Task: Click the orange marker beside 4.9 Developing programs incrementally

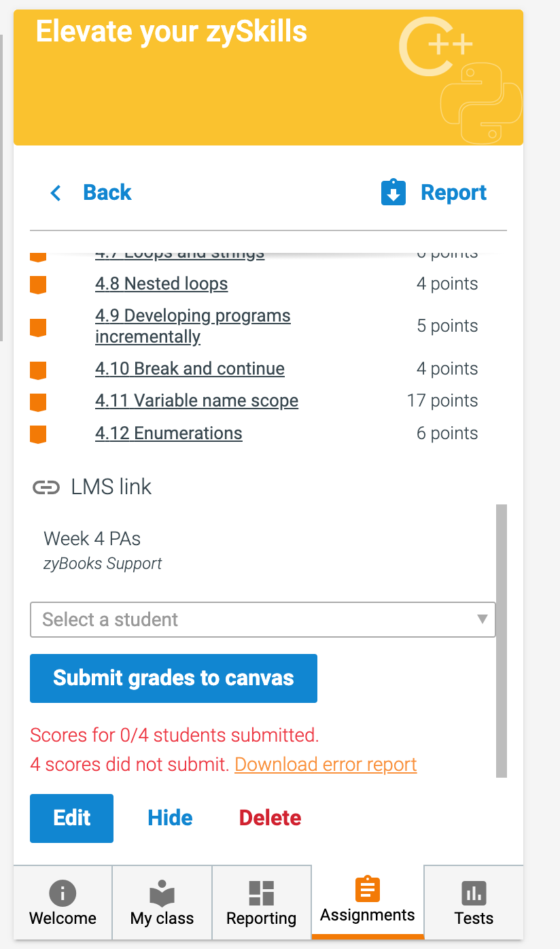Action: click(x=38, y=327)
